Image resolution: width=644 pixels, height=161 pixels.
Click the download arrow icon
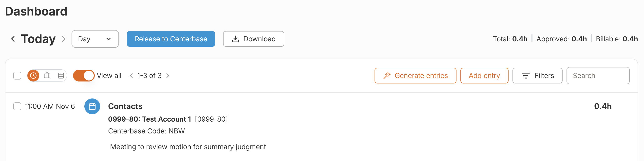[x=235, y=39]
